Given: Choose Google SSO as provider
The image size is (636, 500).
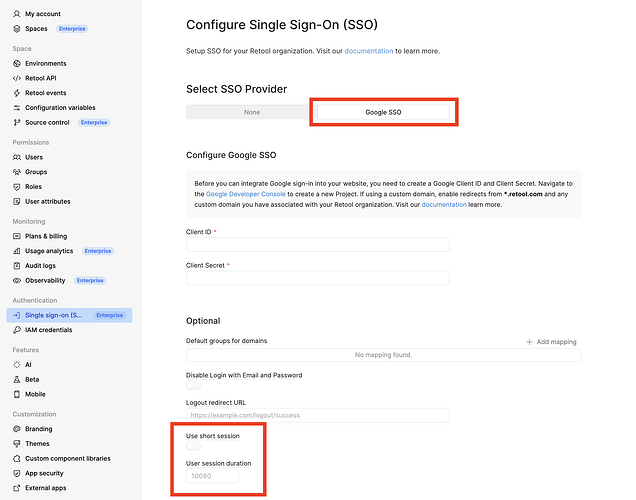Looking at the screenshot, I should (x=383, y=112).
